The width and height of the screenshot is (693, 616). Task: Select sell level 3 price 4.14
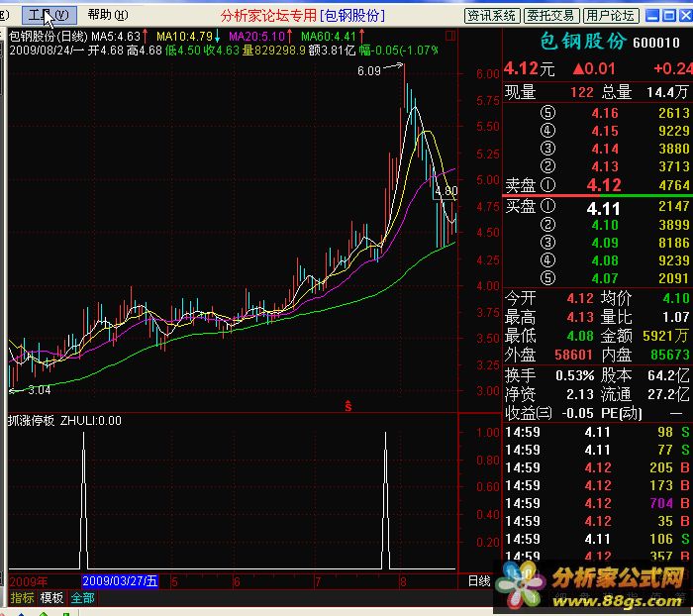coord(605,149)
